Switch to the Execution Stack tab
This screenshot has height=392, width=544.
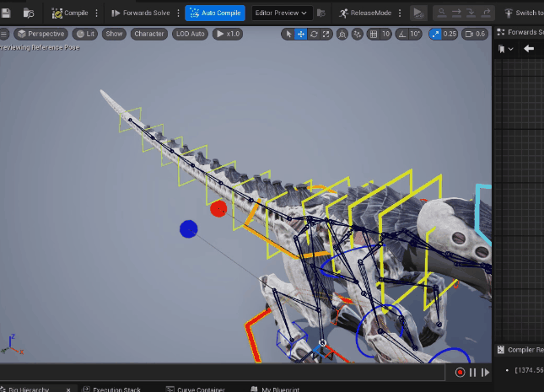pyautogui.click(x=116, y=389)
